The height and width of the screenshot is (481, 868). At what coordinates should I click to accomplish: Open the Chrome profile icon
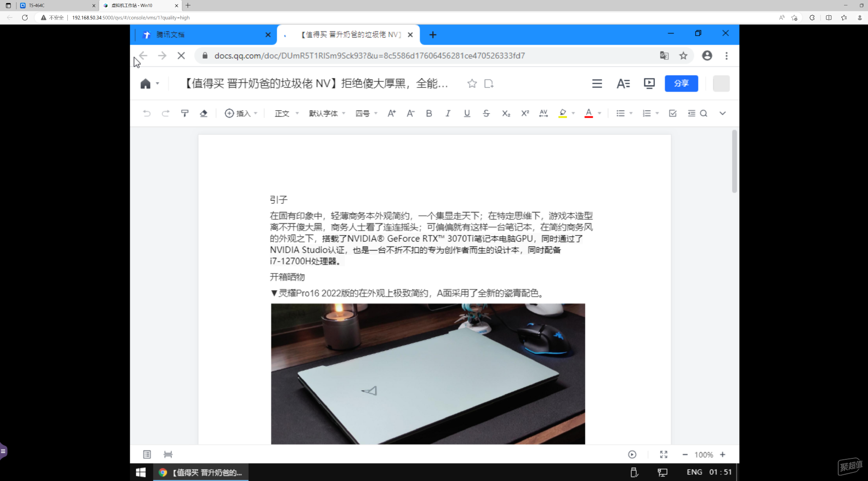point(707,56)
